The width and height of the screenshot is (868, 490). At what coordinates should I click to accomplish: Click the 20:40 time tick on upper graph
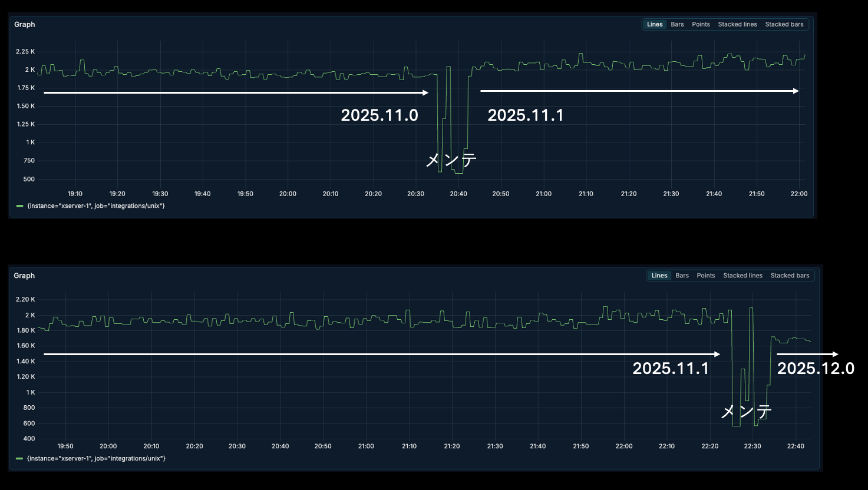click(x=458, y=194)
